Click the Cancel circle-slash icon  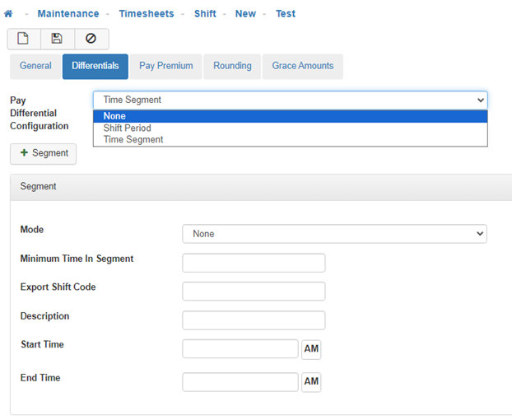pyautogui.click(x=91, y=39)
